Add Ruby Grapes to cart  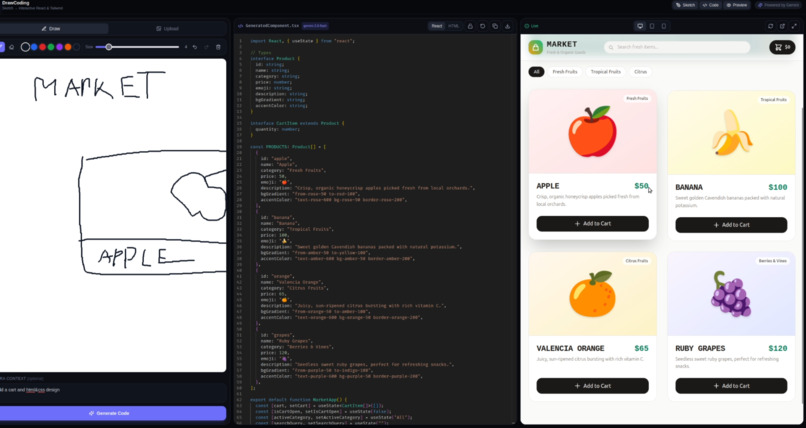coord(731,386)
